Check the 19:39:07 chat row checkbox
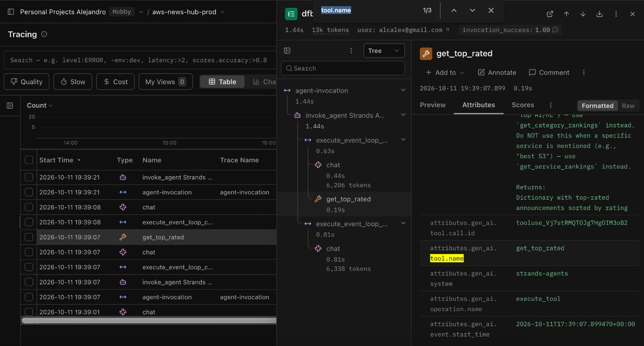This screenshot has height=346, width=644. (x=29, y=252)
